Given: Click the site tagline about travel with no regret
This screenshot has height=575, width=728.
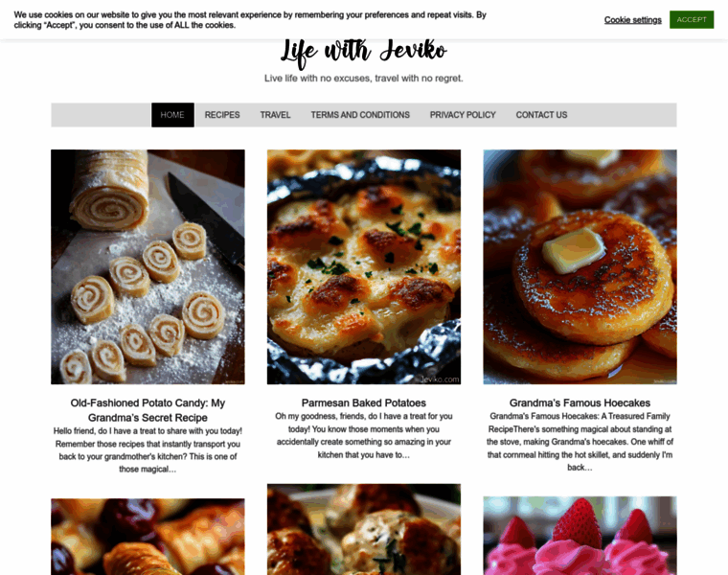Looking at the screenshot, I should pyautogui.click(x=364, y=78).
